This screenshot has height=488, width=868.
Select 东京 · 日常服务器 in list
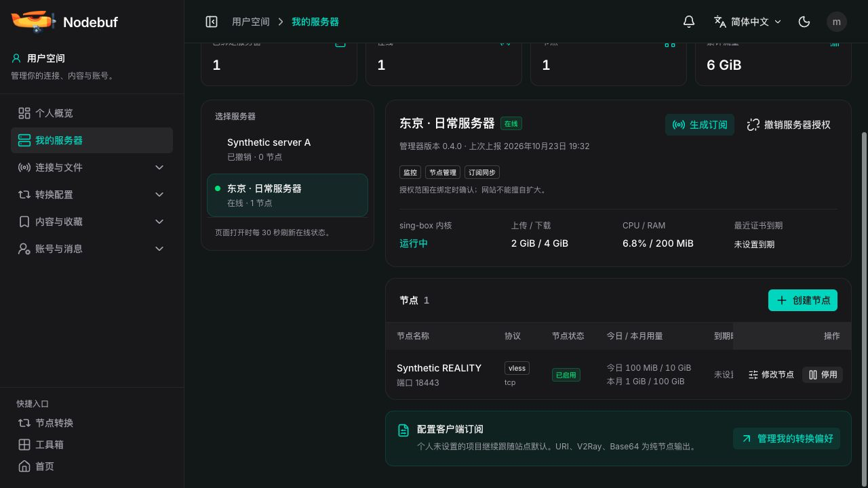point(288,195)
